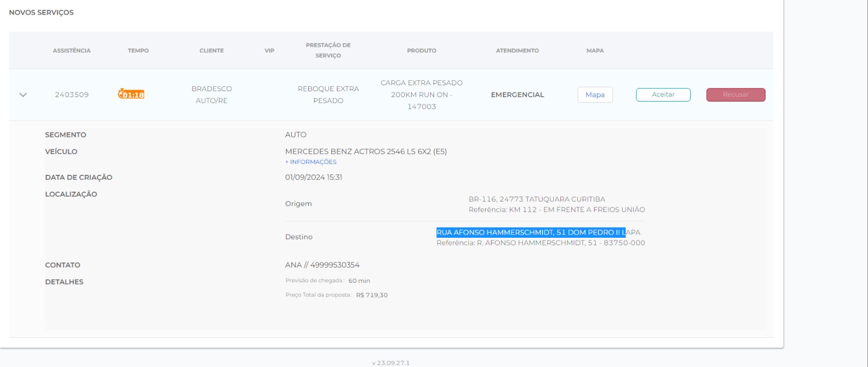Click the CLIENTE column header
Image resolution: width=868 pixels, height=367 pixels.
212,50
